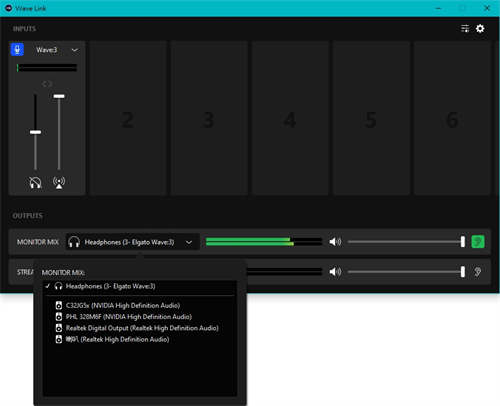Minimize the Wave Link window
This screenshot has width=500, height=406.
[439, 8]
